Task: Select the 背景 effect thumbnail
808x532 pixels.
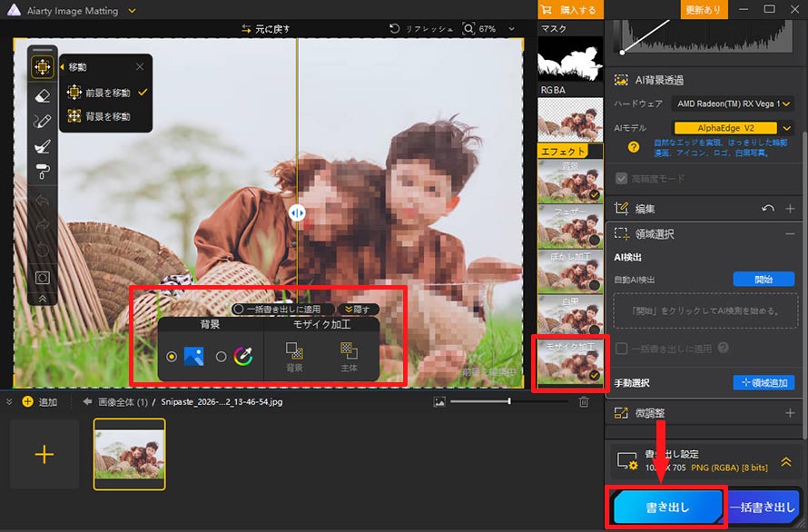Action: 570,181
